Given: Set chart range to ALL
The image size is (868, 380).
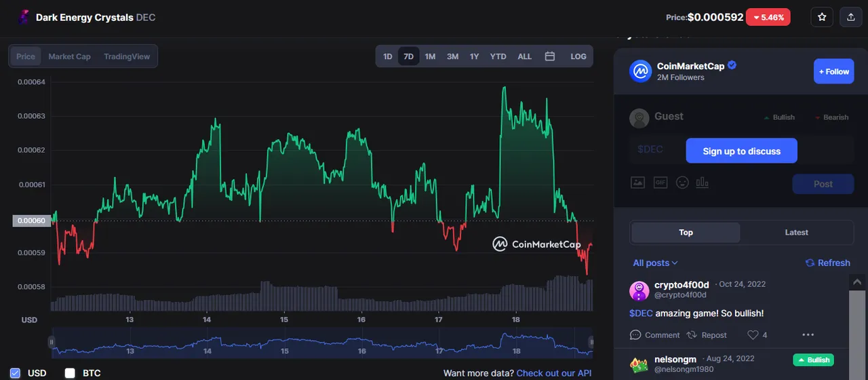Looking at the screenshot, I should pyautogui.click(x=525, y=56).
